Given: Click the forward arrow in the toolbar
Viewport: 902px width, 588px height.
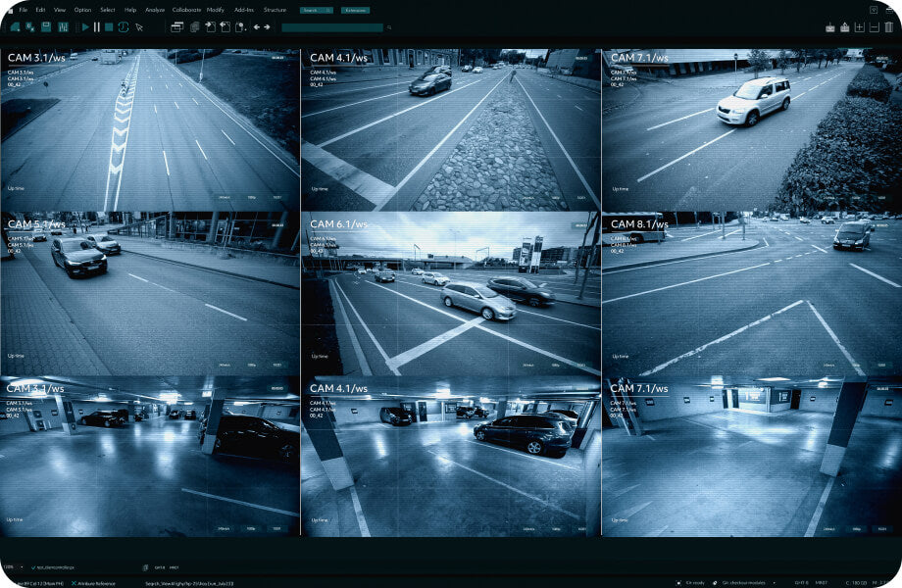Looking at the screenshot, I should click(x=267, y=27).
